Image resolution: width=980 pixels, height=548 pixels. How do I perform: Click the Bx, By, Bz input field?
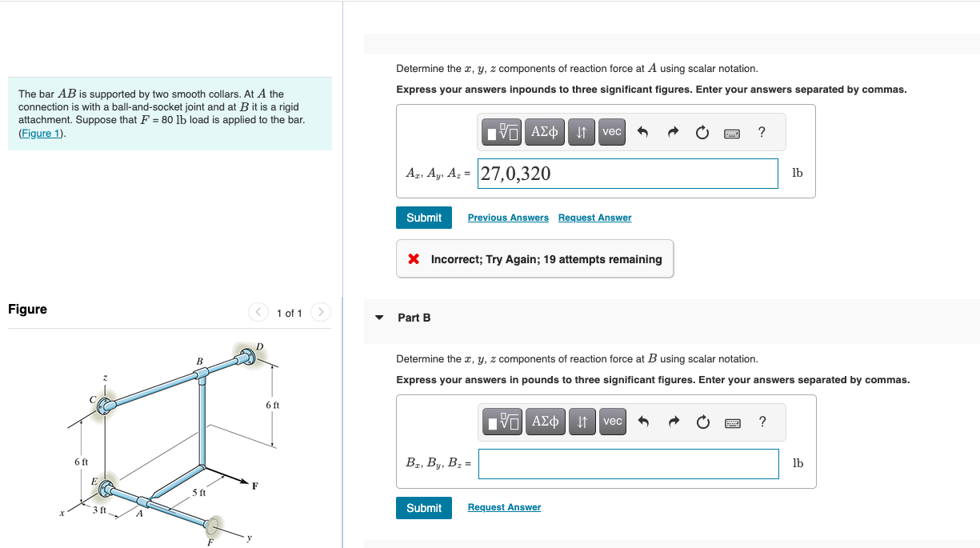point(628,463)
